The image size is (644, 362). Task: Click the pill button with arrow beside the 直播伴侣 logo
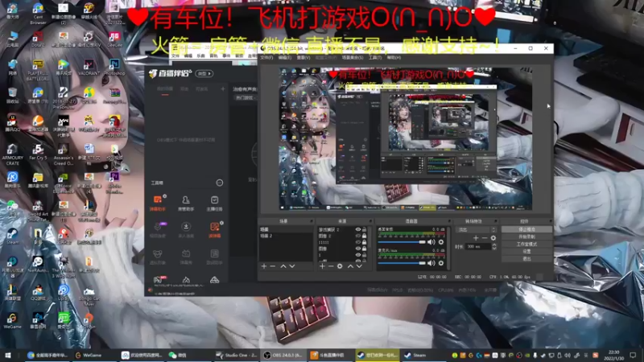(x=204, y=73)
